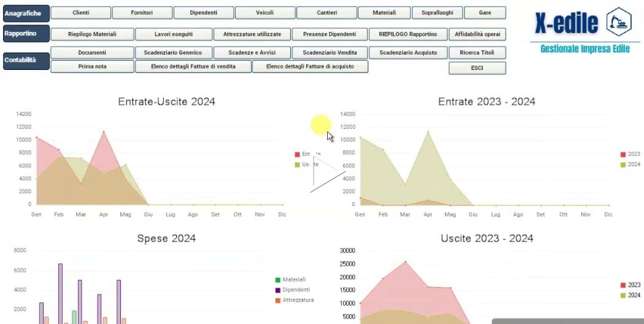Open Scadenze e Avvisi

point(252,53)
